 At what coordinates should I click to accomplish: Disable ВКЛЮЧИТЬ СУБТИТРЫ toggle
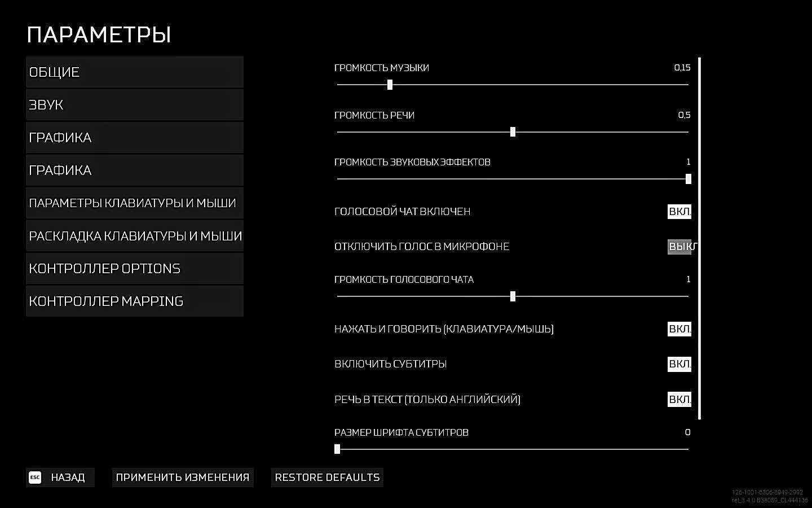coord(679,364)
